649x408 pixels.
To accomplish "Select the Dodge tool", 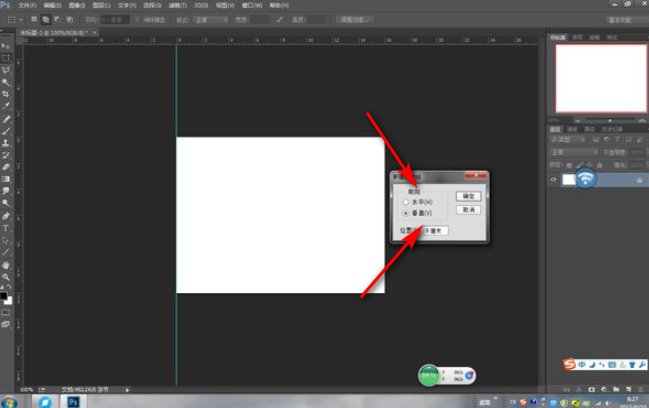I will [5, 203].
